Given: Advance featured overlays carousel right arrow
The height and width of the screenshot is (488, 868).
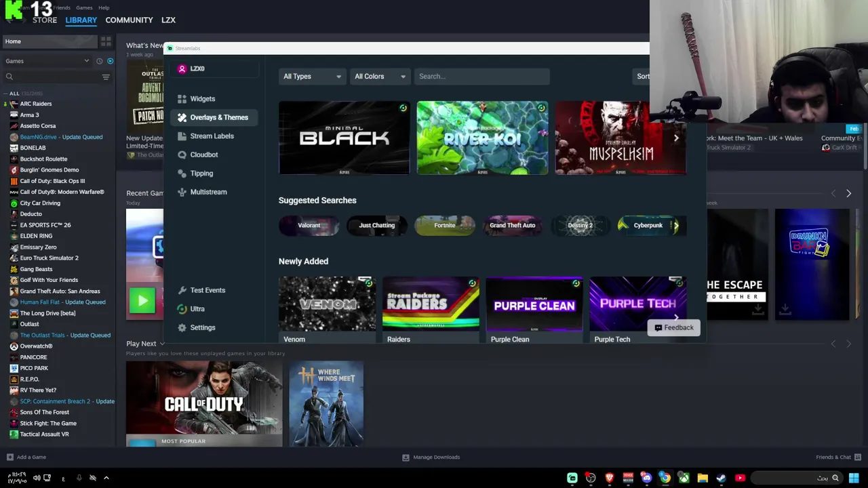Looking at the screenshot, I should tap(676, 138).
